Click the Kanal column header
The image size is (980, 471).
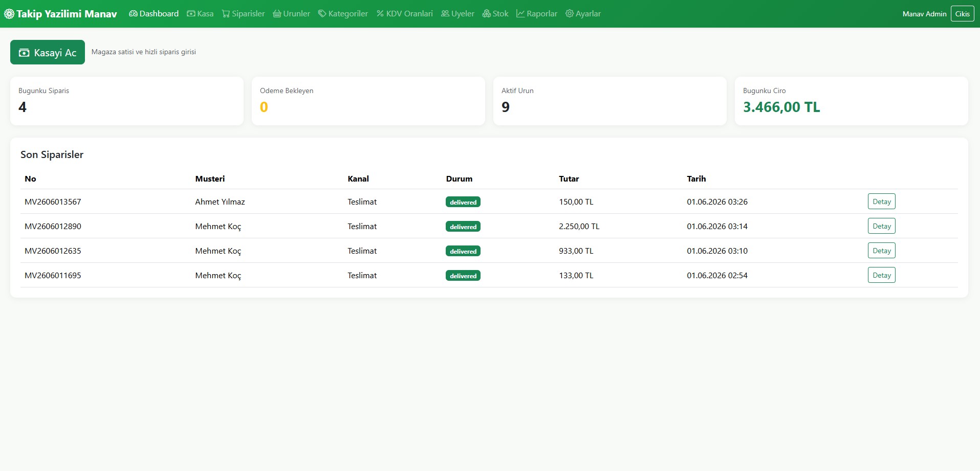click(358, 179)
